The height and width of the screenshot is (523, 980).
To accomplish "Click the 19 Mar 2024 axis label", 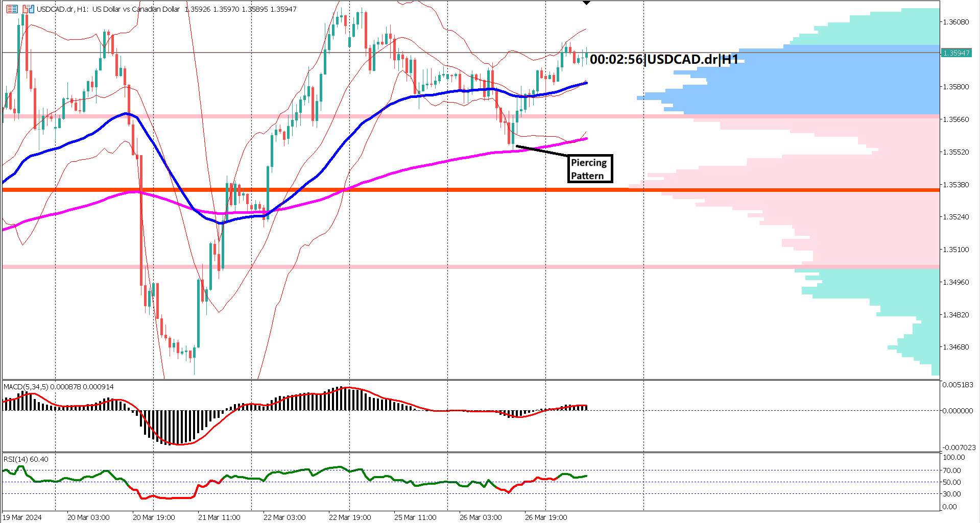I will (x=23, y=517).
